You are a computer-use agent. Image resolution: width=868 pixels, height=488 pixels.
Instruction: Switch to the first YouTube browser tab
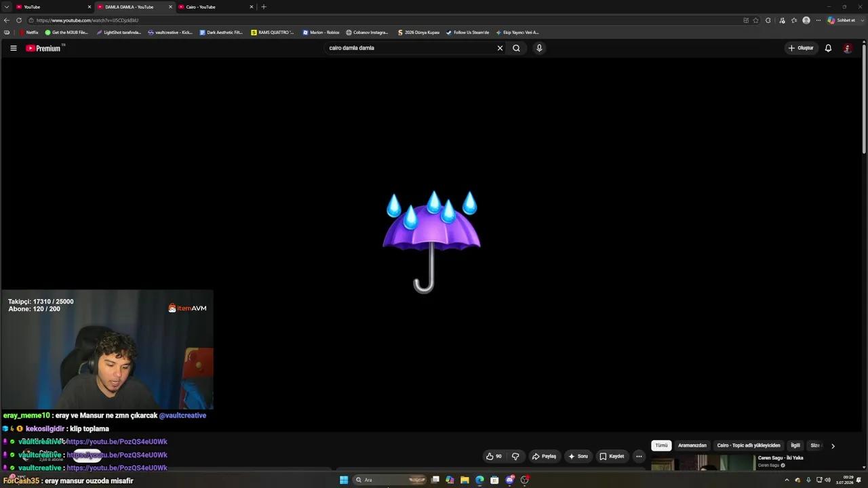[53, 7]
